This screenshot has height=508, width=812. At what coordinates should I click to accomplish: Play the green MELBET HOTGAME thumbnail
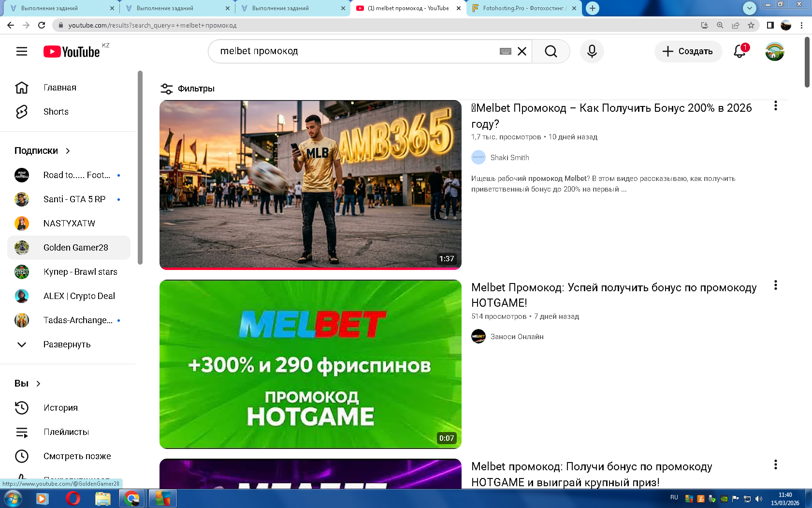point(310,364)
